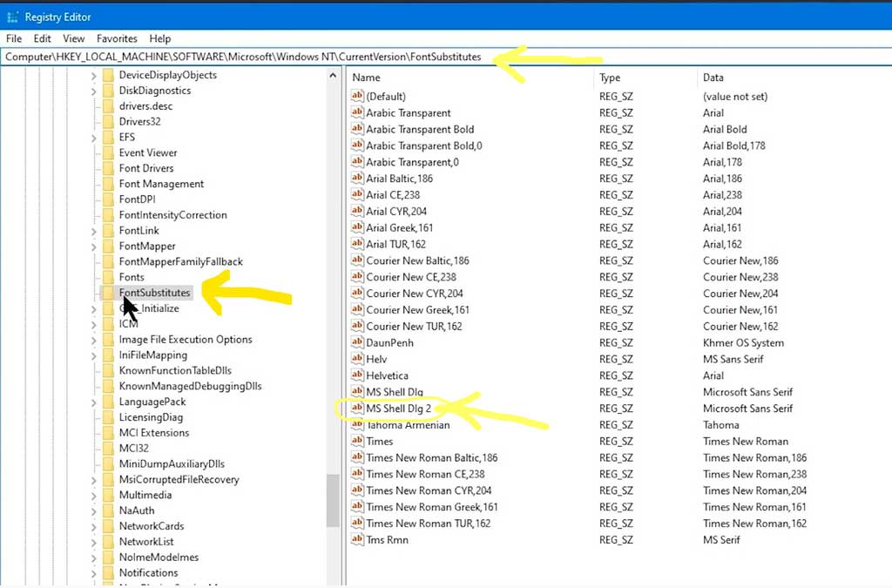Select Arial TUR,162 value name
892x588 pixels.
point(396,244)
